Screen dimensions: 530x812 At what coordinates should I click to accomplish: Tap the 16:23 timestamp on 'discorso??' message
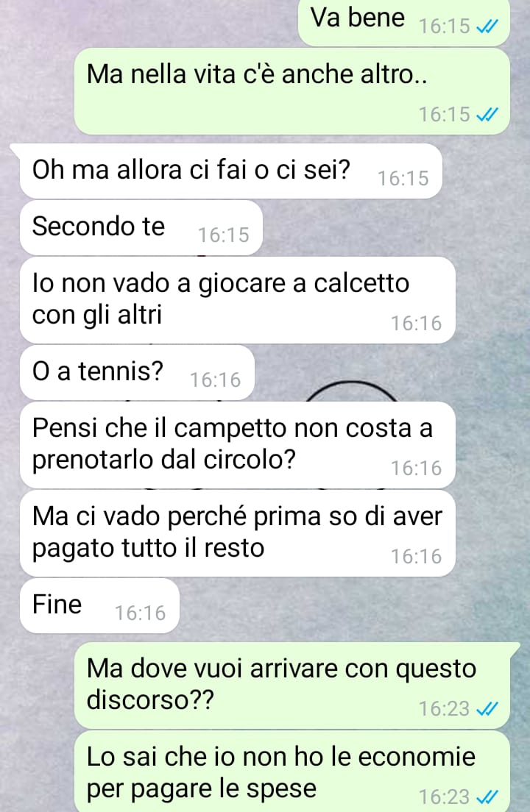(445, 708)
